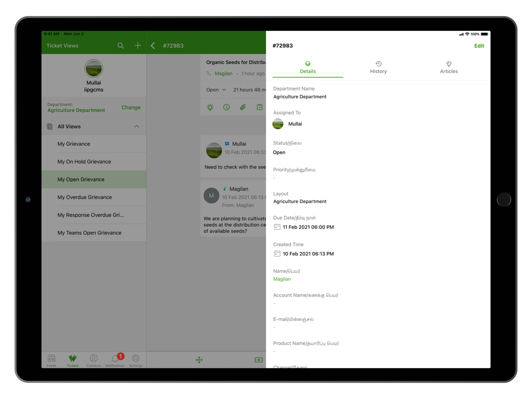Open the clock history icon in ticket toolbar
Viewport: 532px width, 399px height.
pyautogui.click(x=226, y=107)
